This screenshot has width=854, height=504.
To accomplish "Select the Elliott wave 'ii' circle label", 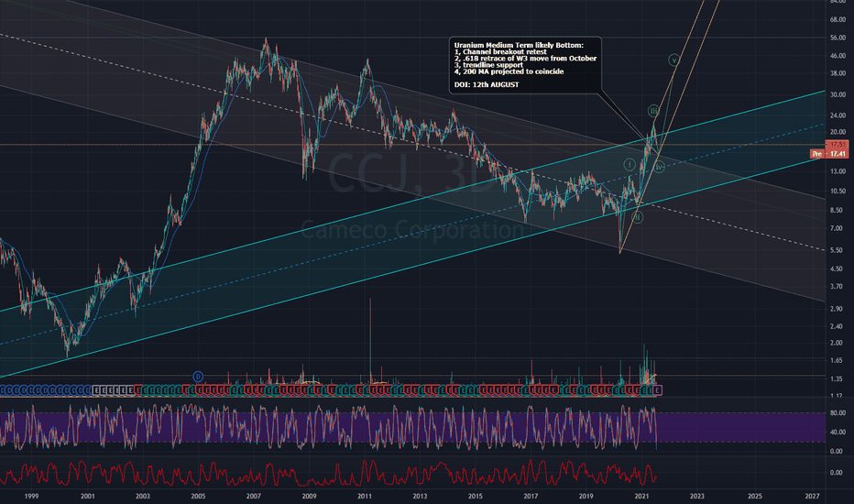I will pyautogui.click(x=637, y=217).
